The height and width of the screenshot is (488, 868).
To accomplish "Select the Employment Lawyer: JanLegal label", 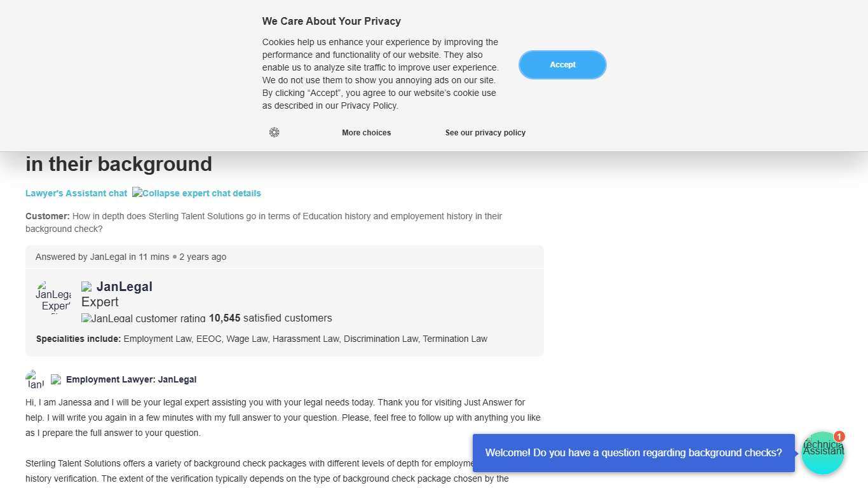I will 131,379.
